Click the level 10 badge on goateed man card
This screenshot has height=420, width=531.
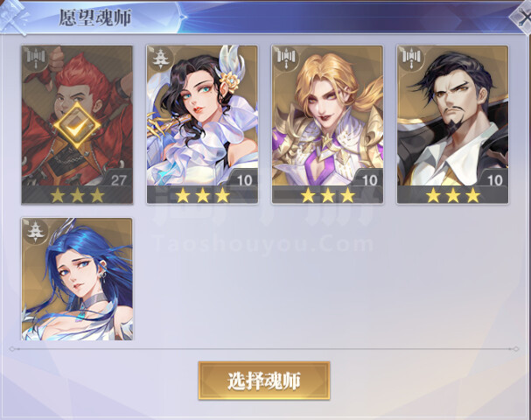pyautogui.click(x=494, y=179)
